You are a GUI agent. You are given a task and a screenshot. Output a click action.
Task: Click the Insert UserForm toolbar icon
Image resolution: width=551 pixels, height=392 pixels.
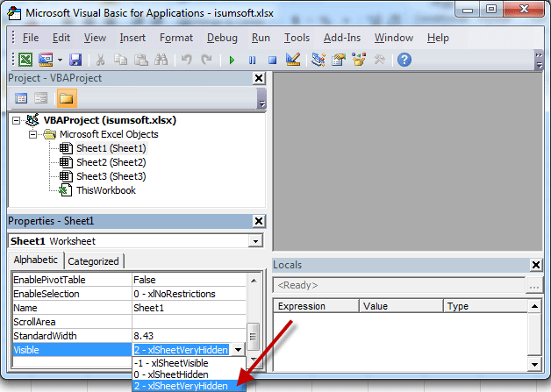[46, 60]
